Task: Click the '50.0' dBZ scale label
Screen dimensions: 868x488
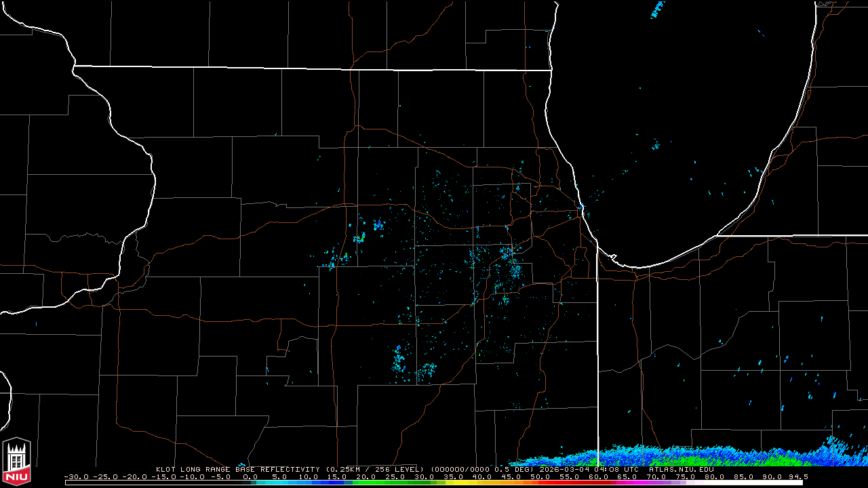Action: (x=540, y=476)
